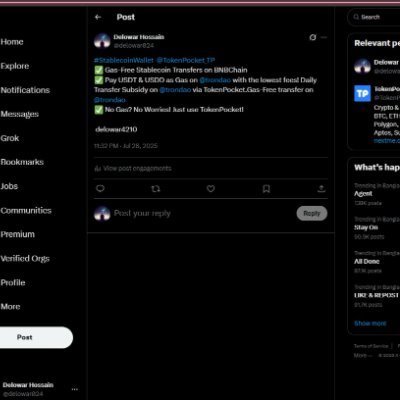400x400 pixels.
Task: Click the post timestamp Jul 28, 2025
Action: 126,146
